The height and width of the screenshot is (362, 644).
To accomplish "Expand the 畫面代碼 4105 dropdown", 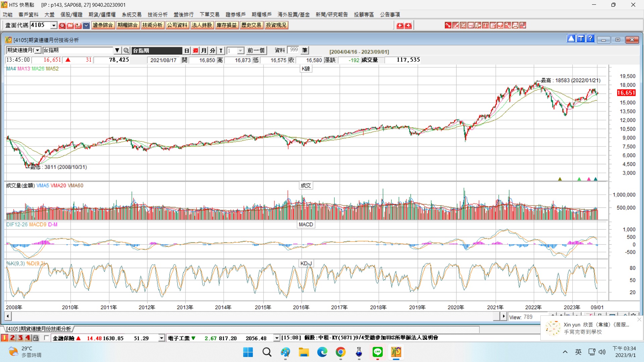I will click(54, 25).
